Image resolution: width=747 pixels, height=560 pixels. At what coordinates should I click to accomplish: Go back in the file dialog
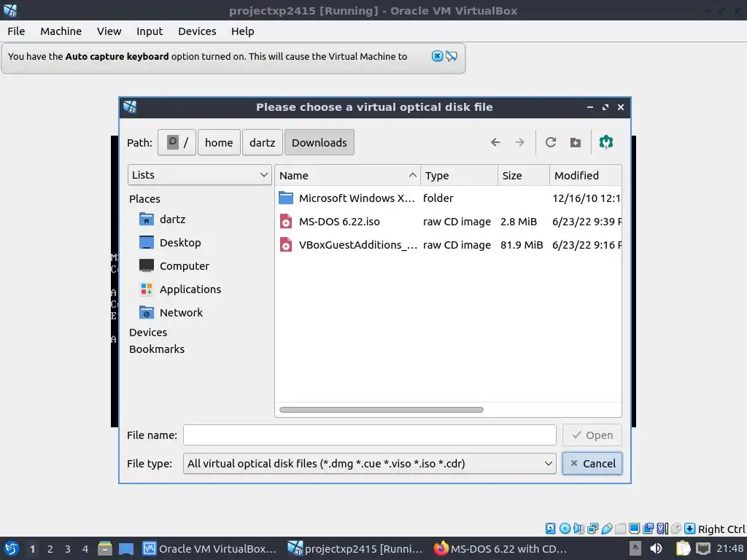[495, 142]
